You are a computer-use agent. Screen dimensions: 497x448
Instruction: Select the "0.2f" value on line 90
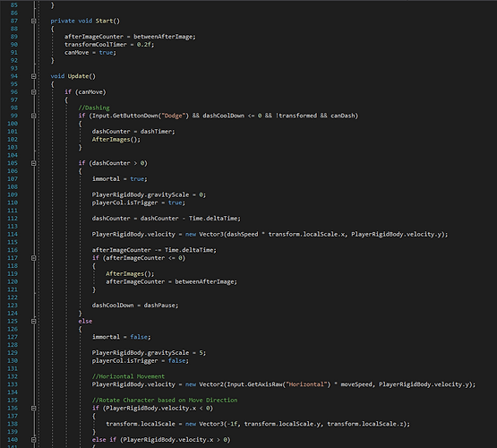(x=143, y=45)
